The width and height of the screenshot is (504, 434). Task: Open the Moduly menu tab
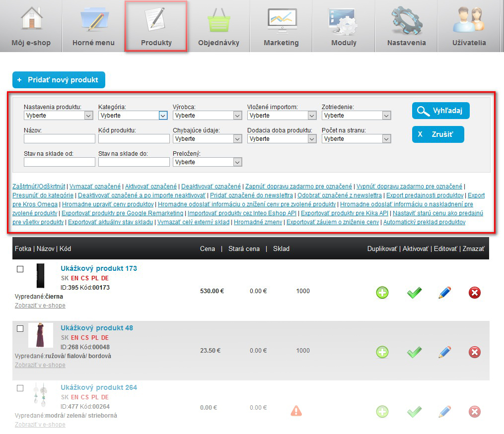tap(344, 26)
